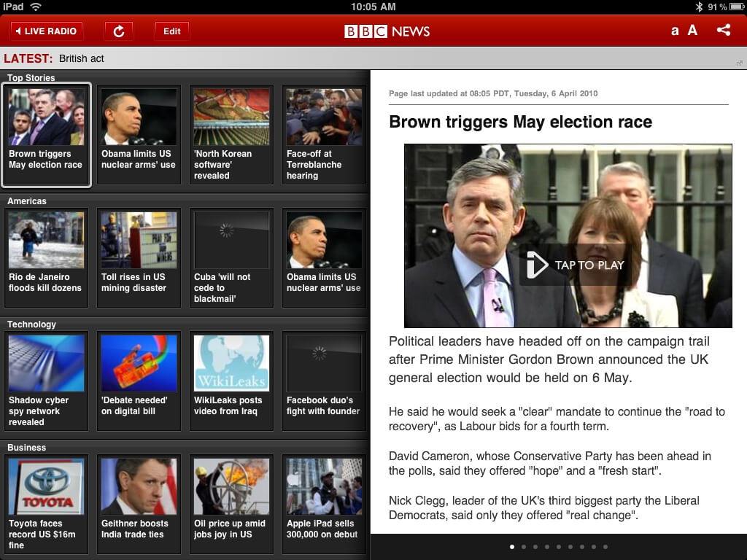747x560 pixels.
Task: Tap the battery indicator in status bar
Action: click(736, 7)
